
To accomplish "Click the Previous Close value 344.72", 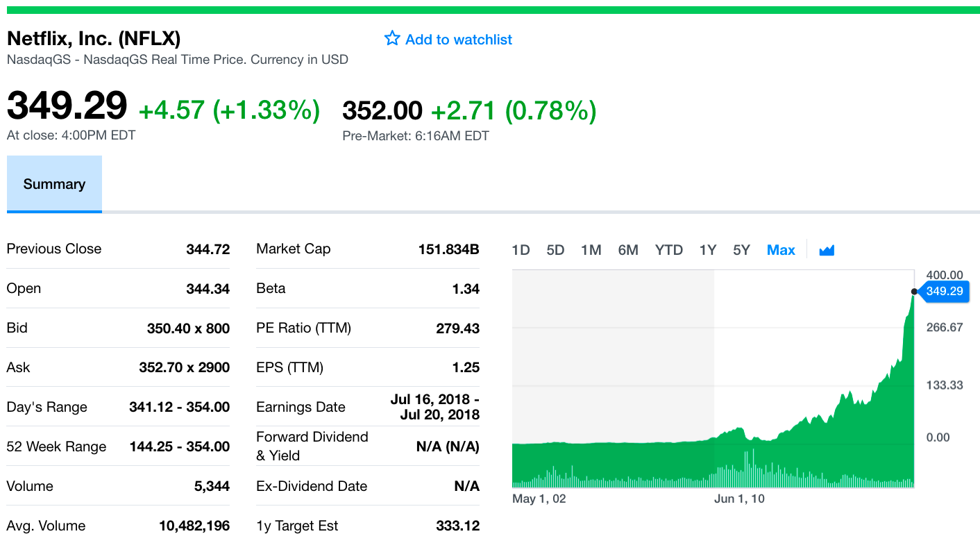I will click(208, 249).
